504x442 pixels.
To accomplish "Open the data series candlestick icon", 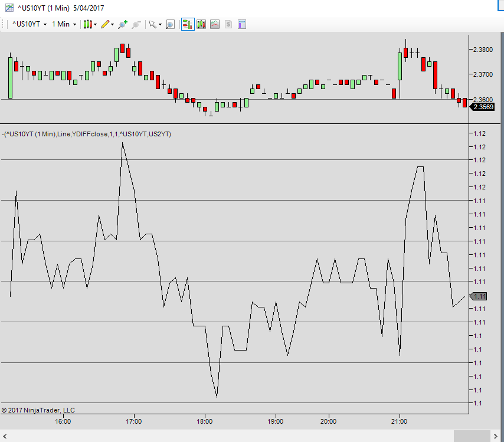I will coord(201,24).
